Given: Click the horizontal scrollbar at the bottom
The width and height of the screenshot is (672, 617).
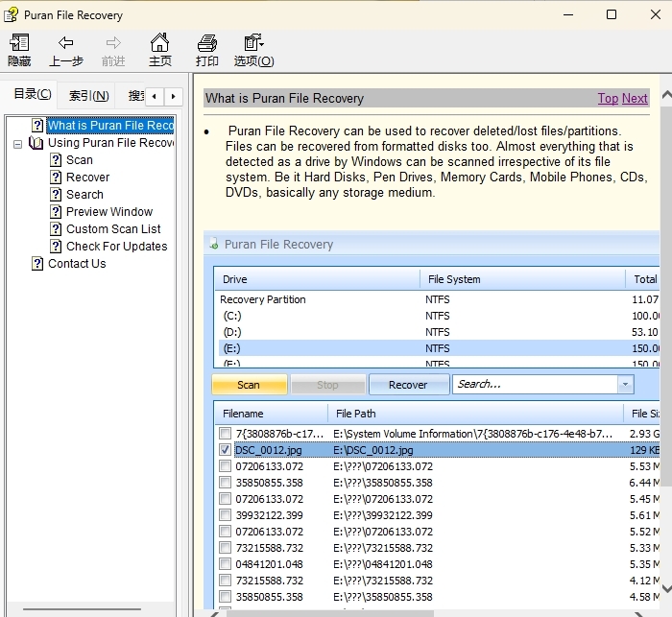Looking at the screenshot, I should pos(330,613).
